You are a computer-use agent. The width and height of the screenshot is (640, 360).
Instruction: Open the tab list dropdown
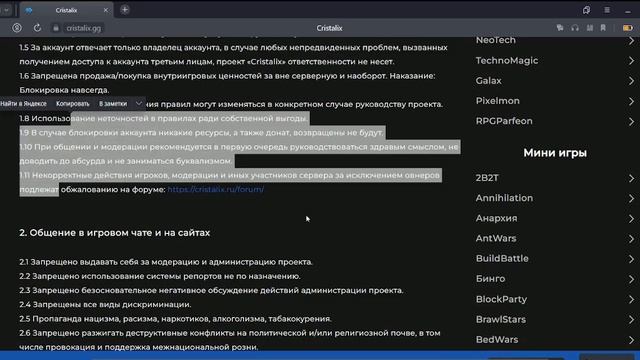tap(6, 10)
